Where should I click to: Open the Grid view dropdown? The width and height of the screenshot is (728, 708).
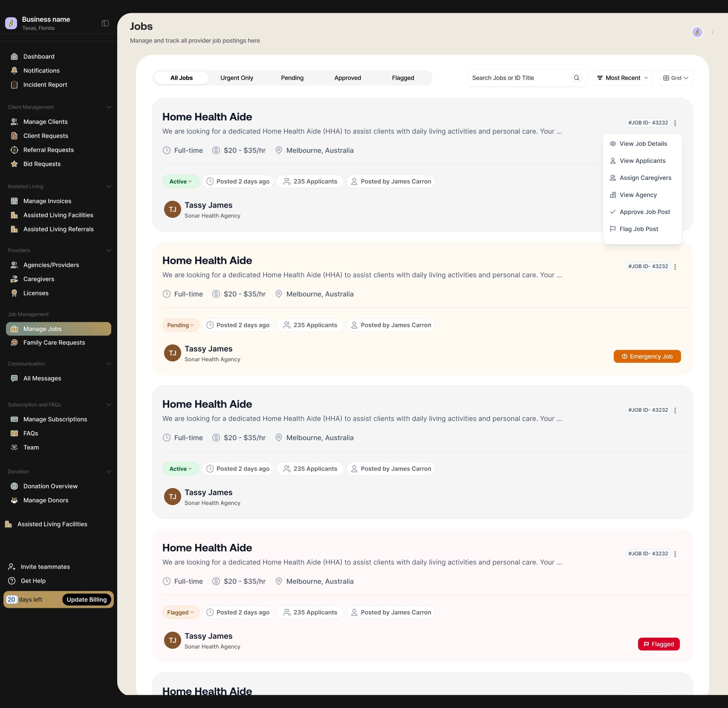pos(676,78)
